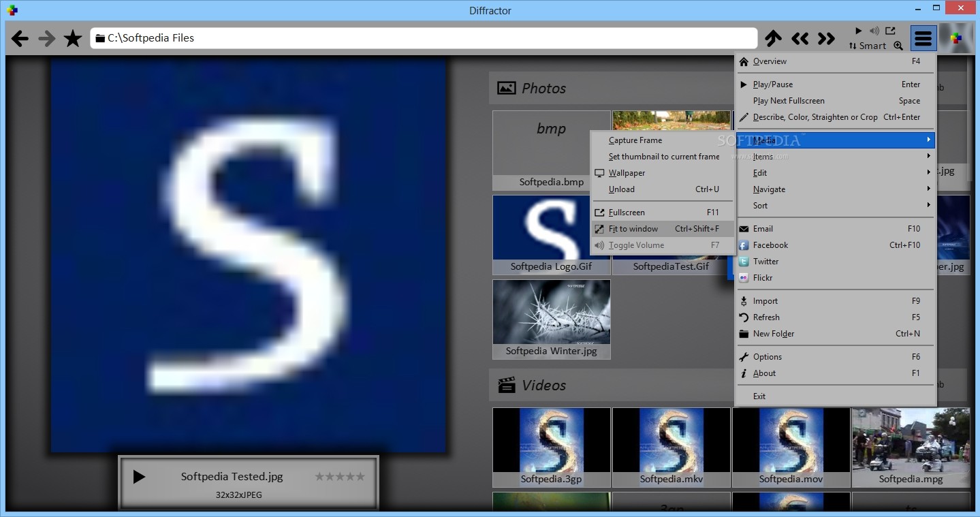The image size is (980, 517).
Task: Open the Softpedia.mkv video thumbnail
Action: pos(671,448)
